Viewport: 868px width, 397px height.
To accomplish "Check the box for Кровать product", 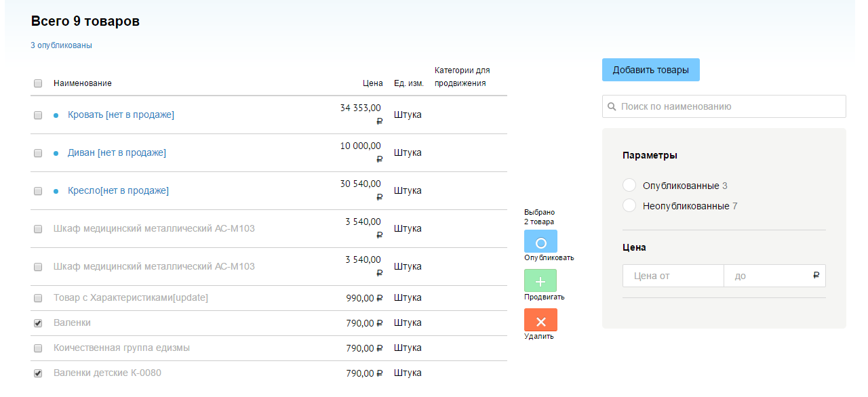I will tap(38, 115).
